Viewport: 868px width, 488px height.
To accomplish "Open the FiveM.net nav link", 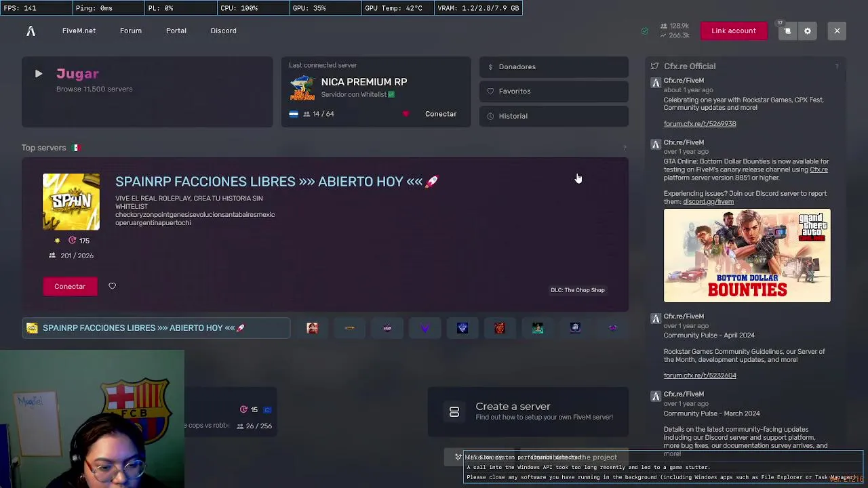I will tap(79, 30).
